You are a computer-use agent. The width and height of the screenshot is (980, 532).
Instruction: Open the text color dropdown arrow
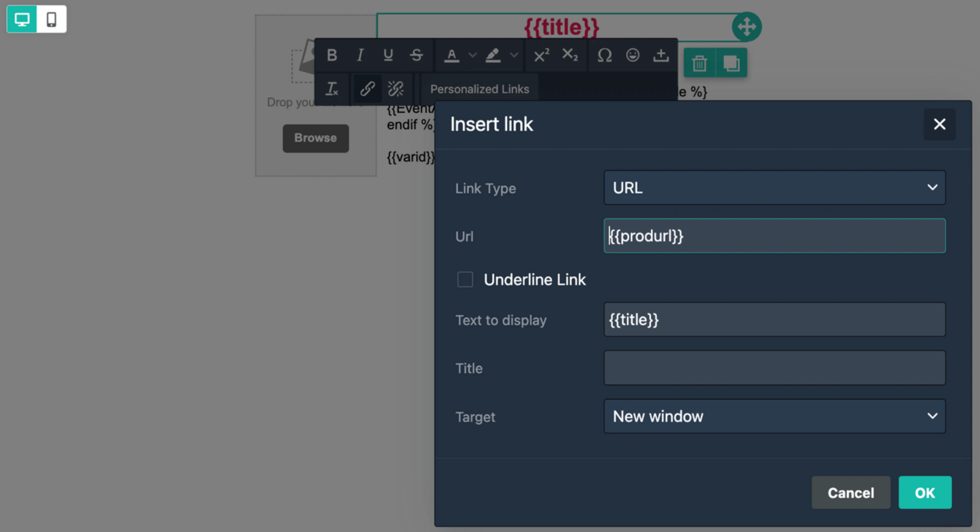(x=472, y=55)
